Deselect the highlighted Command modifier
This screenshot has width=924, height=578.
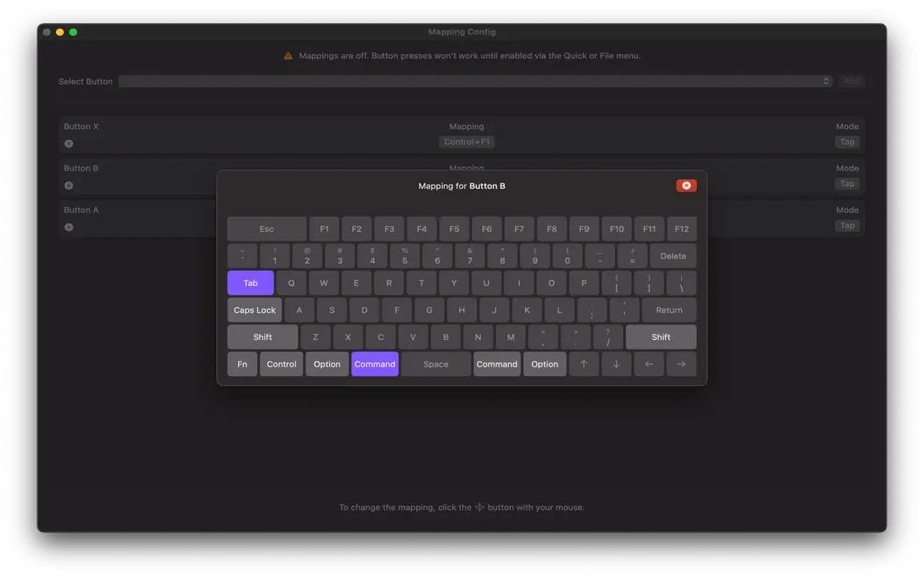click(x=374, y=364)
